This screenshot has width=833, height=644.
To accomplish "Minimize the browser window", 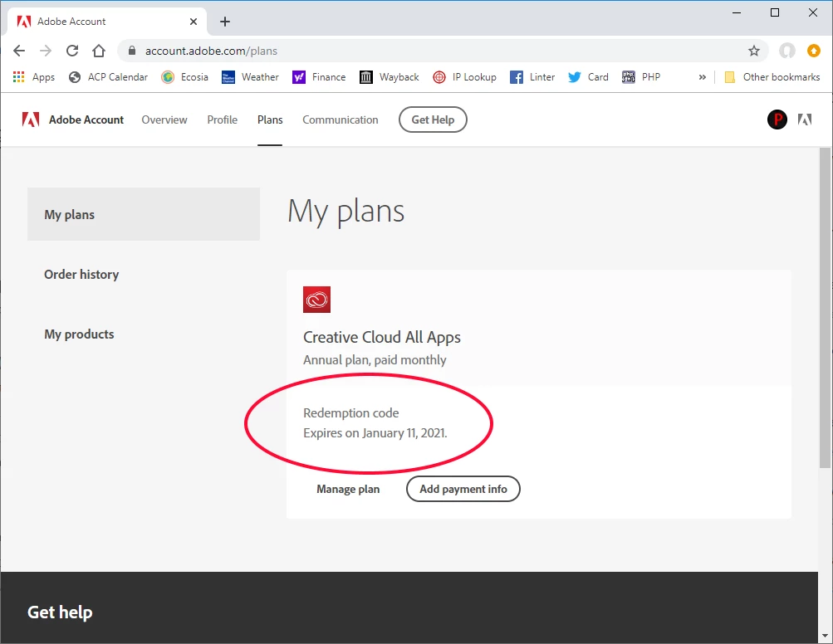I will point(737,12).
